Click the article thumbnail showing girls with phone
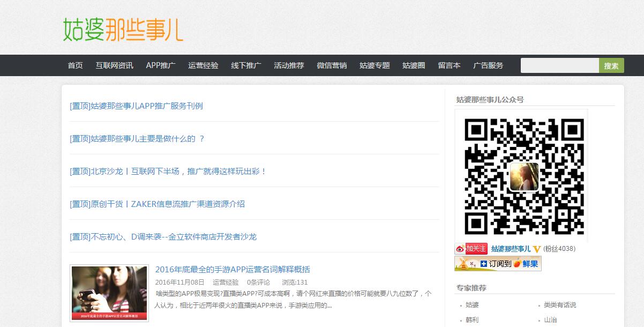Viewport: 644px width, 327px height. click(x=109, y=293)
